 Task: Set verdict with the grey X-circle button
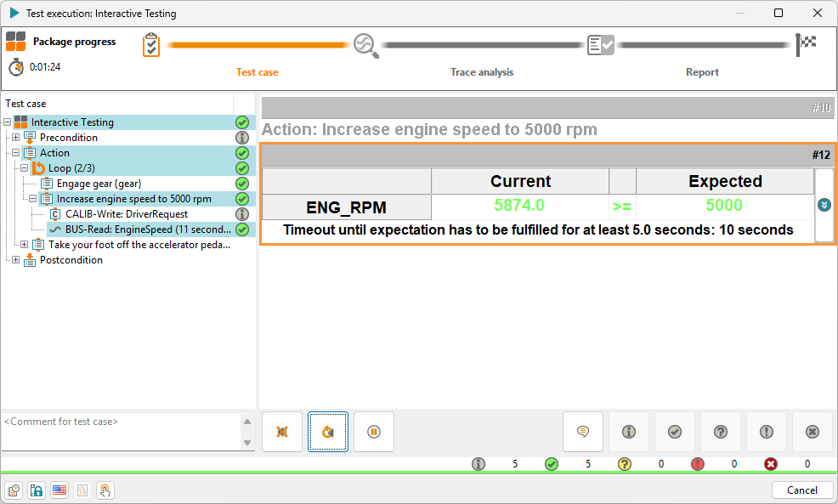coord(813,432)
